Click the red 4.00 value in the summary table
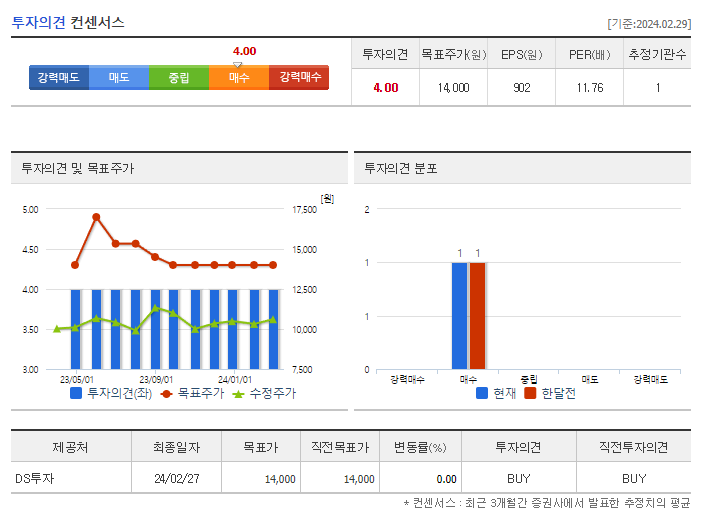Screen dimensions: 702x518 click(x=386, y=88)
